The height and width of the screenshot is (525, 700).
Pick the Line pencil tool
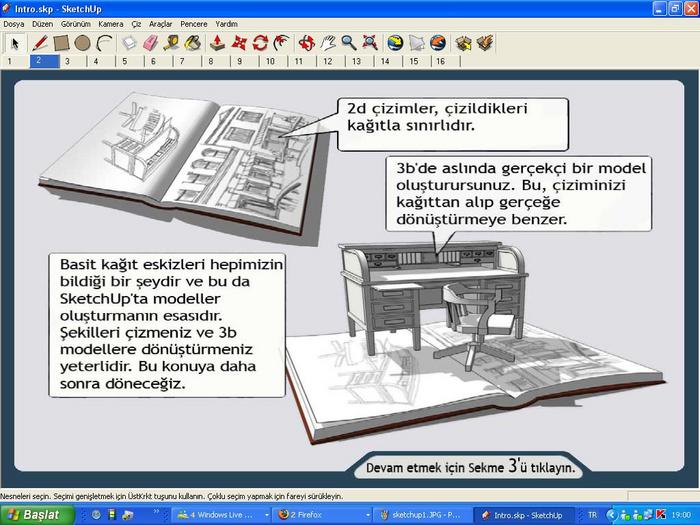[x=40, y=43]
